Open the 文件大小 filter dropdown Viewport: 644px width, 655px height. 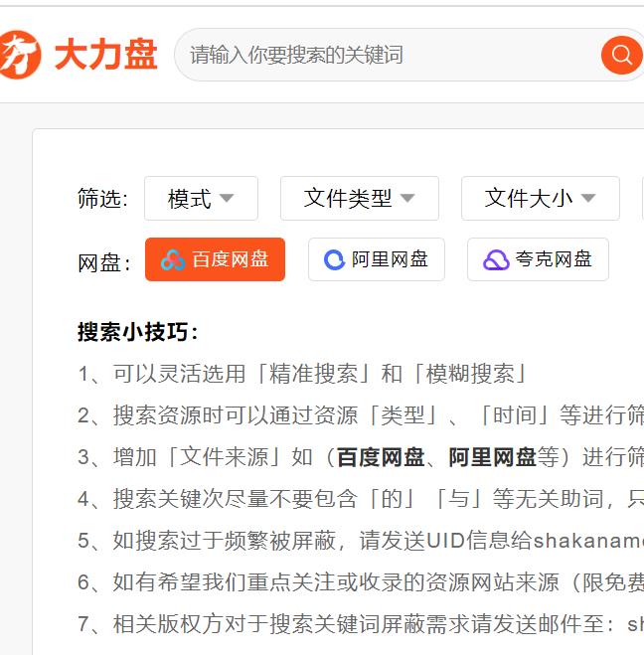[540, 198]
